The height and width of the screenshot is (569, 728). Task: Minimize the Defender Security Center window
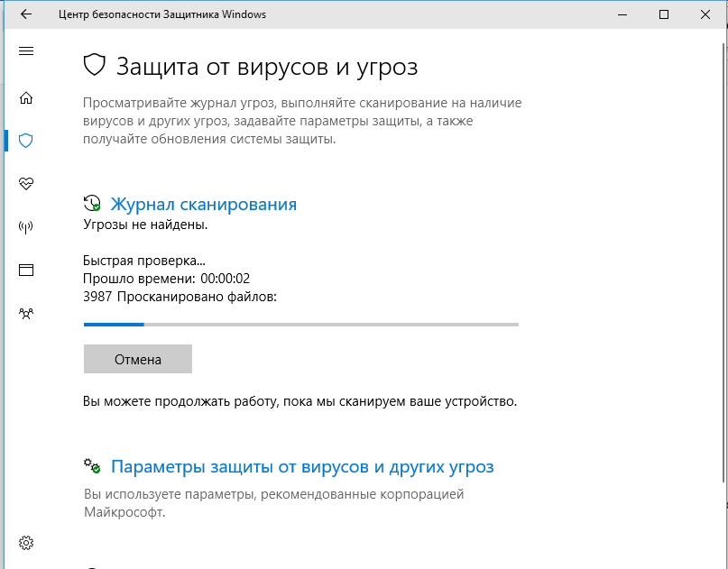point(622,14)
